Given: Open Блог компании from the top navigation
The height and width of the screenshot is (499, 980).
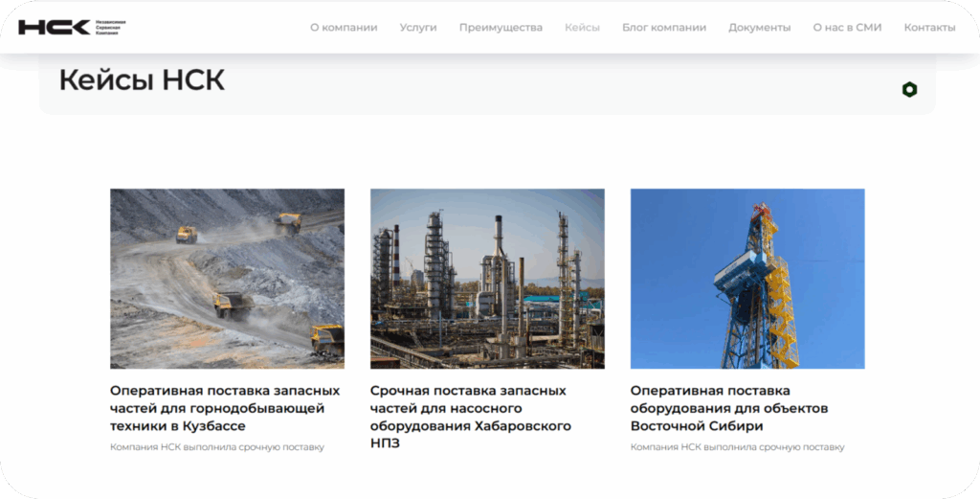Looking at the screenshot, I should point(663,28).
